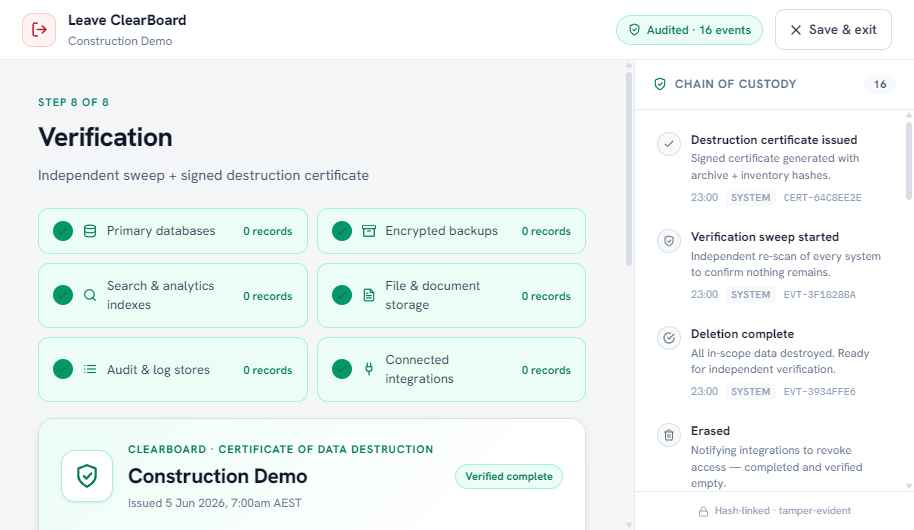Click the 16 count badge in Chain of Custody

coord(880,84)
